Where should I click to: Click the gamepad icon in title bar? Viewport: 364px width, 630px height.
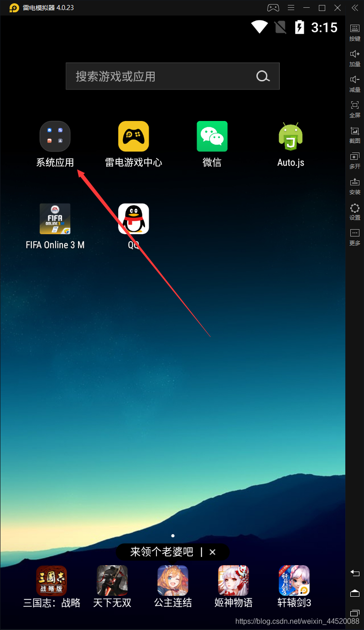[x=273, y=8]
